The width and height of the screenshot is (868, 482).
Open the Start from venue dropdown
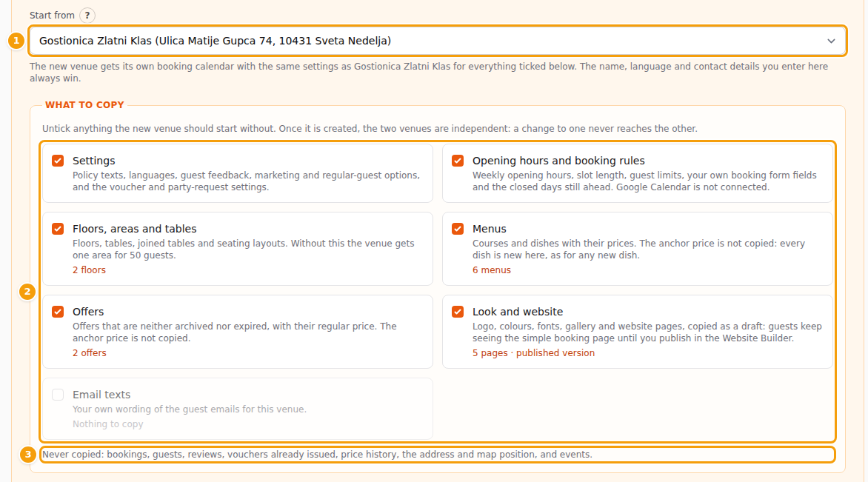(437, 41)
